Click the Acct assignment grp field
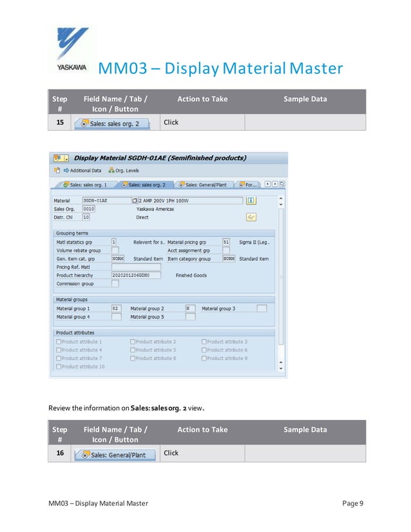This screenshot has width=411, height=532. [226, 251]
